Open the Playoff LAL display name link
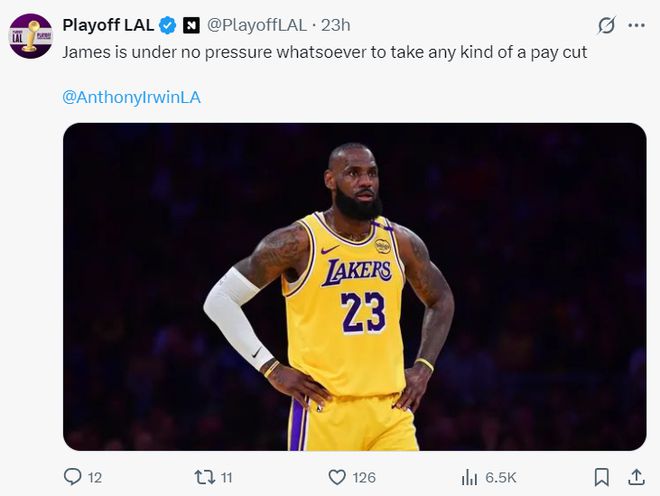660x496 pixels. pos(108,25)
